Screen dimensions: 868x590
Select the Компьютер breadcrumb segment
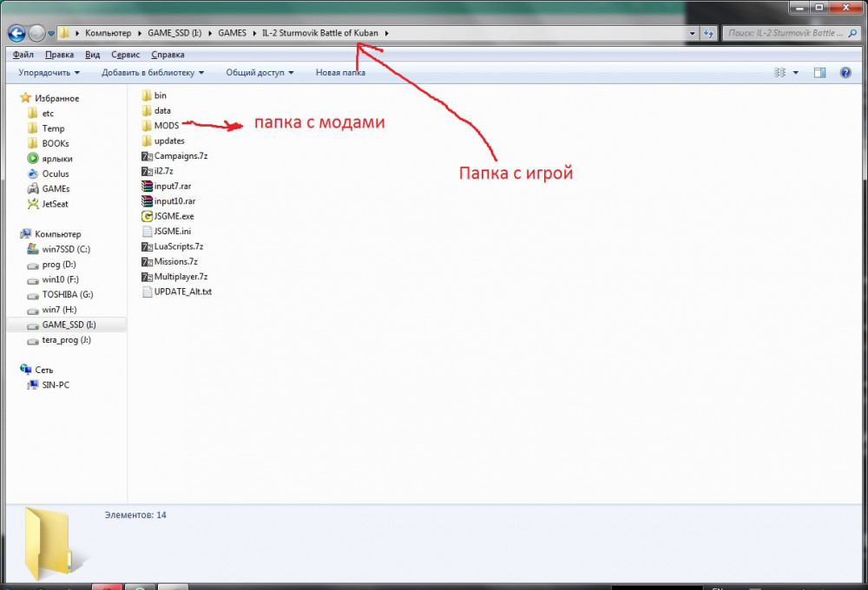tap(108, 33)
